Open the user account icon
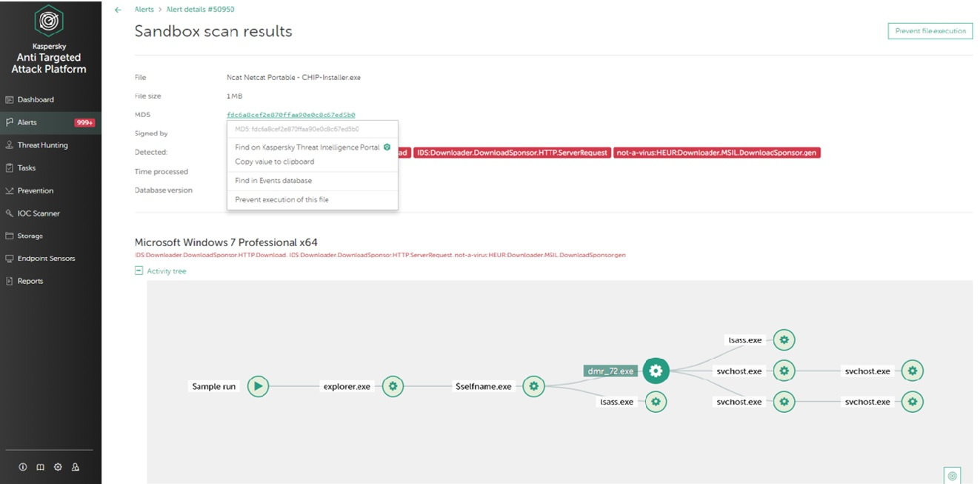This screenshot has height=484, width=980. (76, 467)
